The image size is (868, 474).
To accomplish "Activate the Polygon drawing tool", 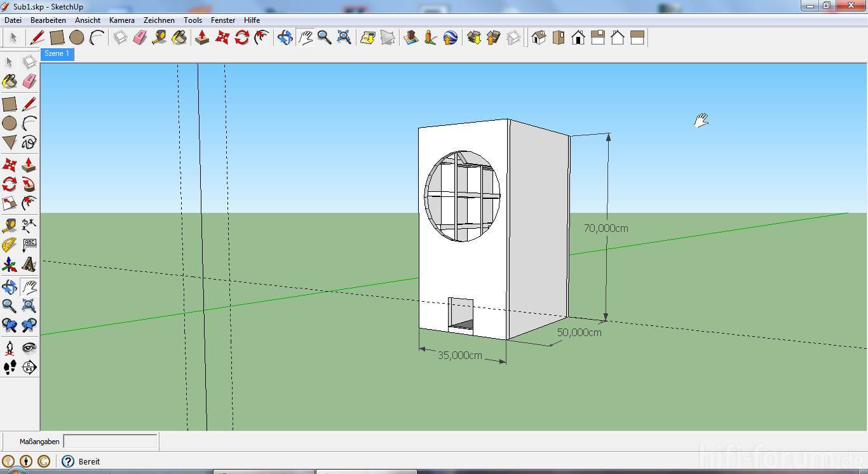I will [x=10, y=142].
